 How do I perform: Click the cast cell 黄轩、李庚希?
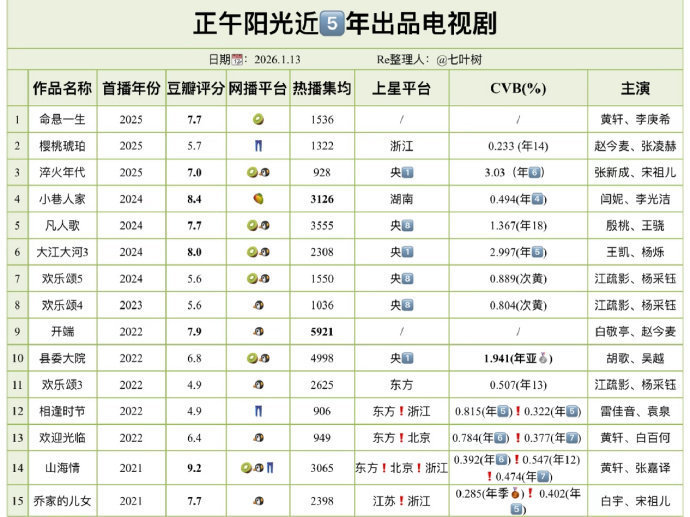pos(635,119)
